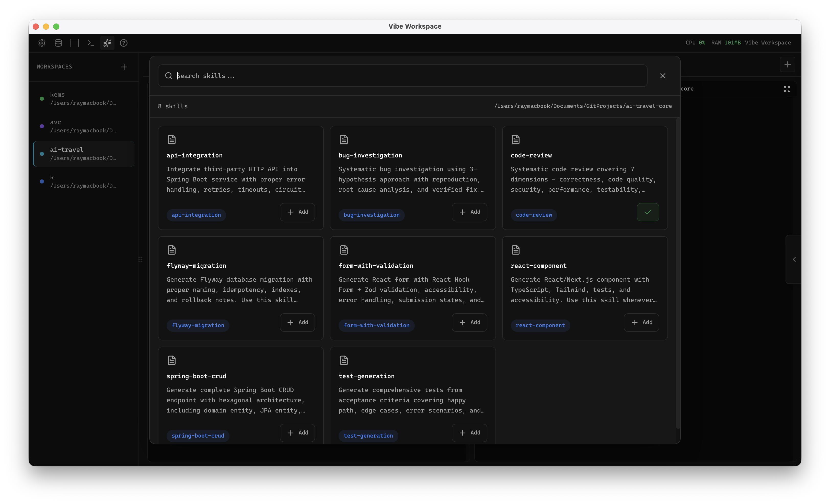This screenshot has height=504, width=830.
Task: Select the kems workspace
Action: tap(84, 98)
